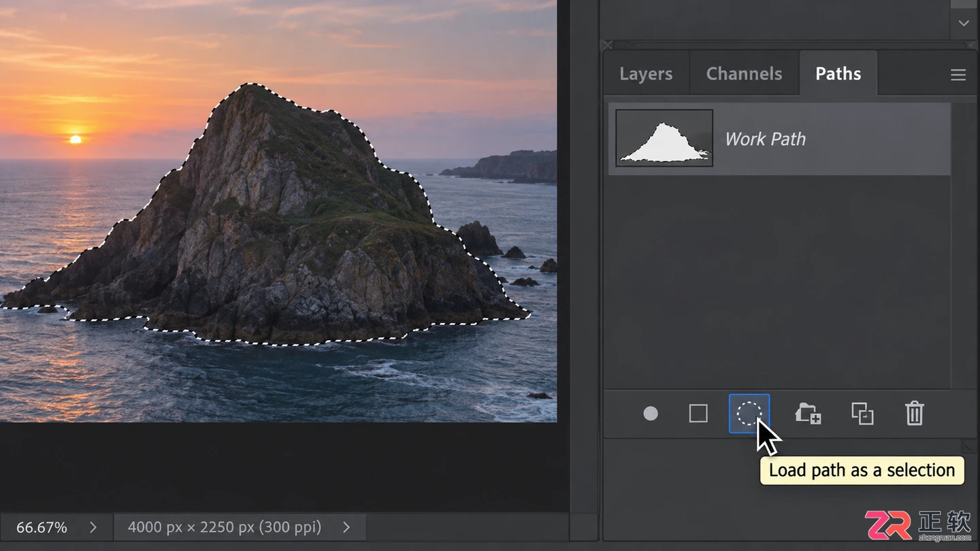Viewport: 980px width, 551px height.
Task: Open chevron next to zoom percentage
Action: pyautogui.click(x=93, y=527)
